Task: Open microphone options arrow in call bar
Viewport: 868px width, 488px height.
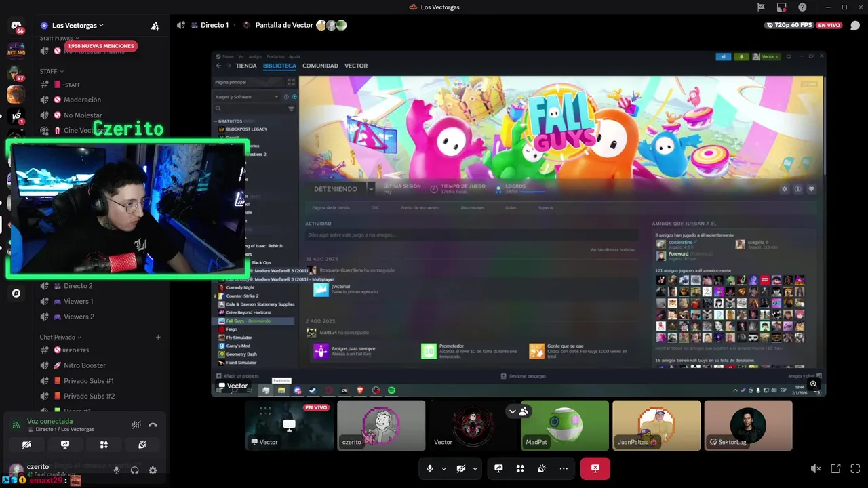Action: click(x=444, y=468)
